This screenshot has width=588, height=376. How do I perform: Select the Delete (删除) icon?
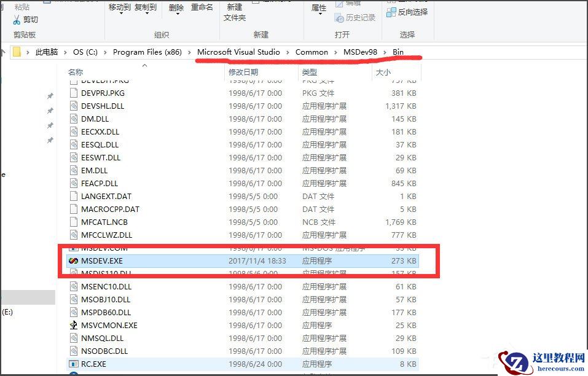pyautogui.click(x=178, y=6)
